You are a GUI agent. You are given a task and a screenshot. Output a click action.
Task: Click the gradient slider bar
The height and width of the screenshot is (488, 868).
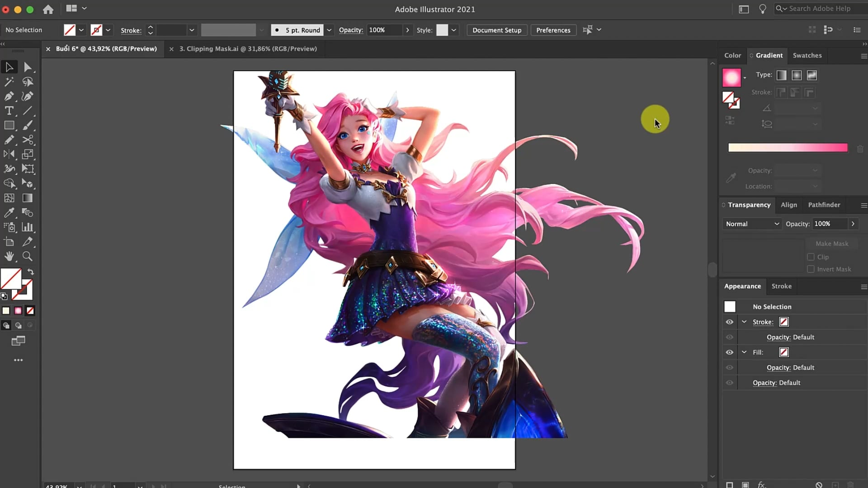(788, 148)
